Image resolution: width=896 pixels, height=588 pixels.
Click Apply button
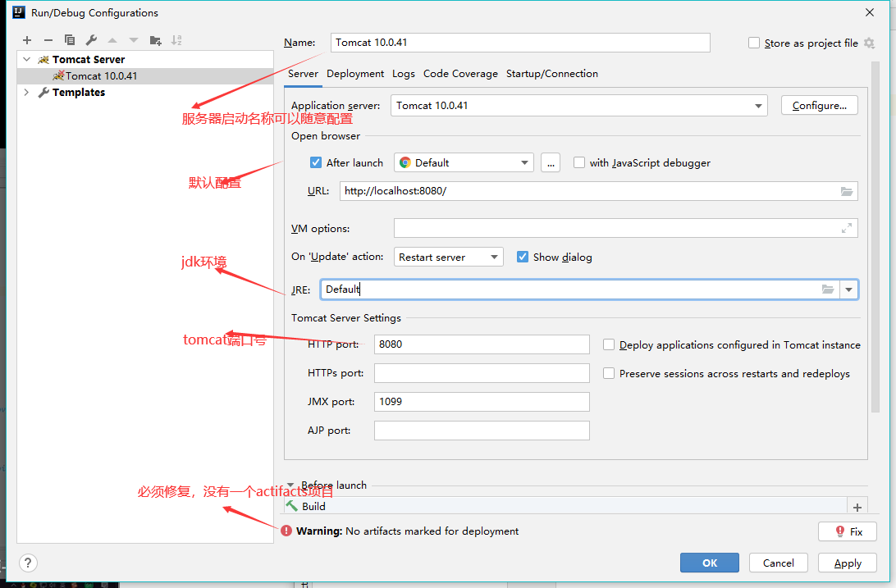click(x=848, y=563)
